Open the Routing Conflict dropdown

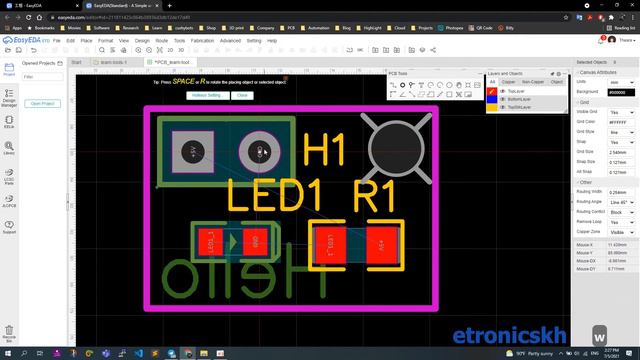[x=621, y=212]
